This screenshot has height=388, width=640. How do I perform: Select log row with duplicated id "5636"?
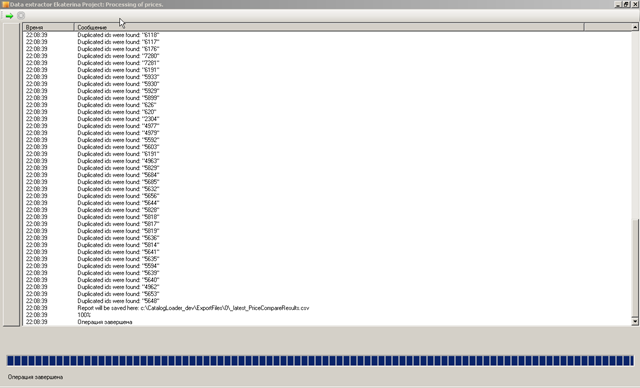327,238
